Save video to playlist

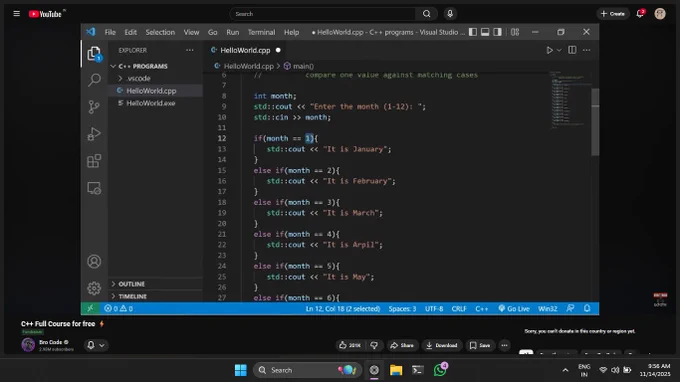click(x=480, y=345)
